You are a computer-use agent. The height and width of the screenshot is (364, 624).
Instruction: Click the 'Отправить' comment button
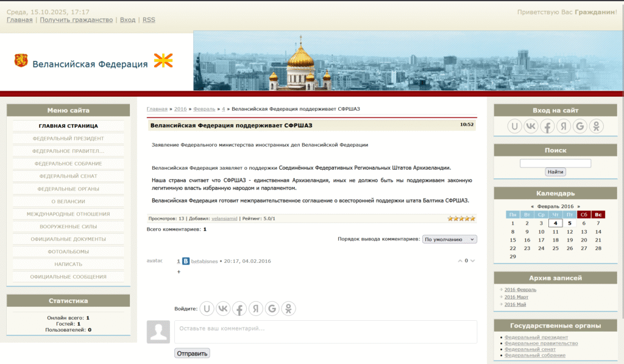click(x=192, y=353)
